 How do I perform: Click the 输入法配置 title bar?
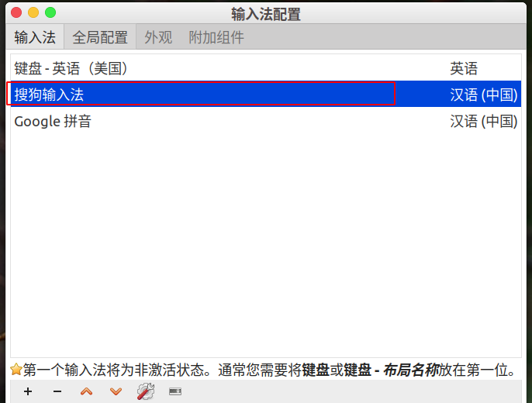266,14
